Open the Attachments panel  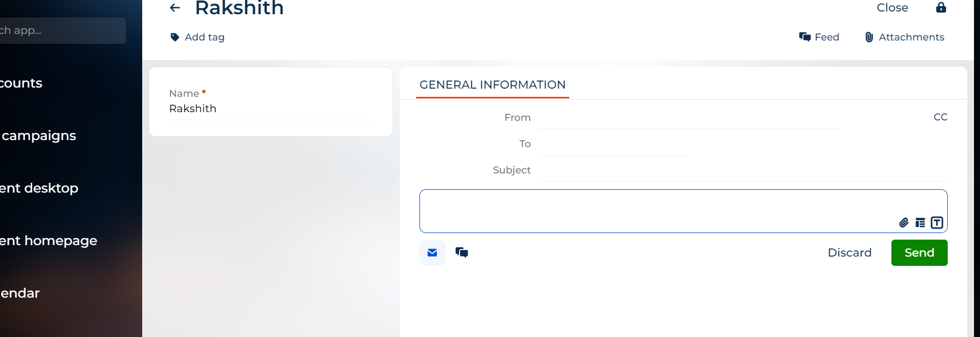pyautogui.click(x=905, y=37)
